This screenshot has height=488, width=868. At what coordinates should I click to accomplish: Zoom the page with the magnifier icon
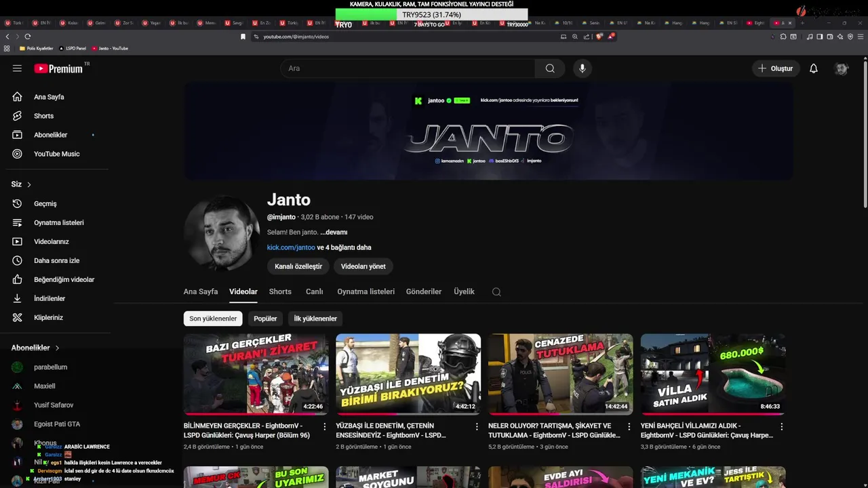coord(575,37)
